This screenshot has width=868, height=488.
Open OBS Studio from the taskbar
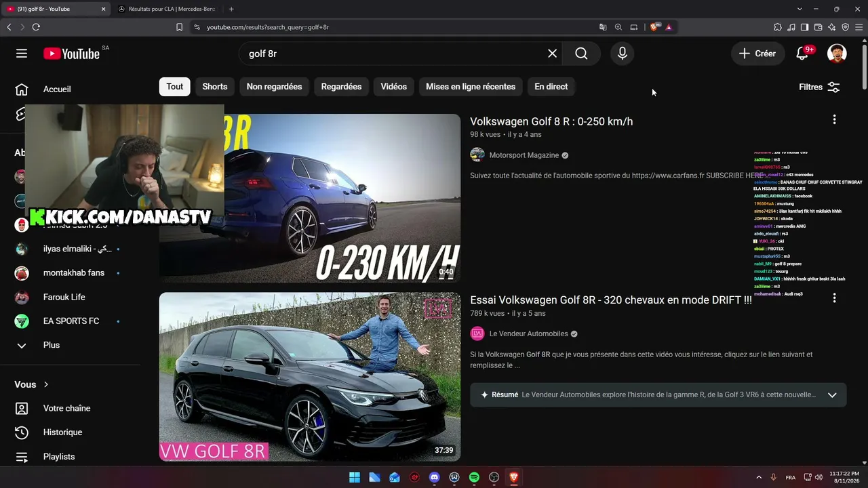tap(494, 477)
